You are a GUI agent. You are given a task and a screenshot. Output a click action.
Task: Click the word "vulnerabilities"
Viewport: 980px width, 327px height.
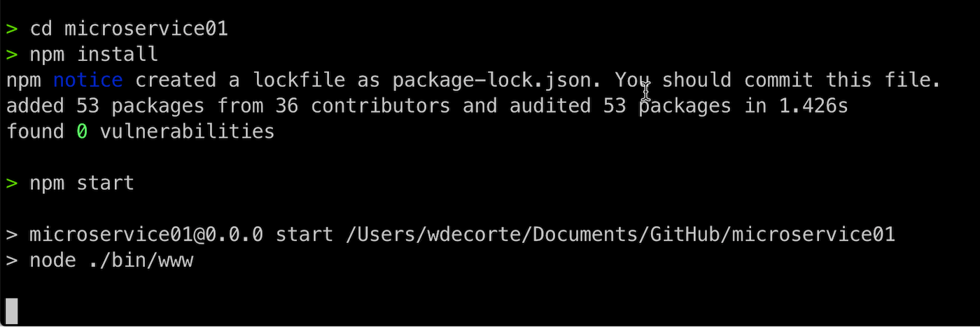pos(188,131)
